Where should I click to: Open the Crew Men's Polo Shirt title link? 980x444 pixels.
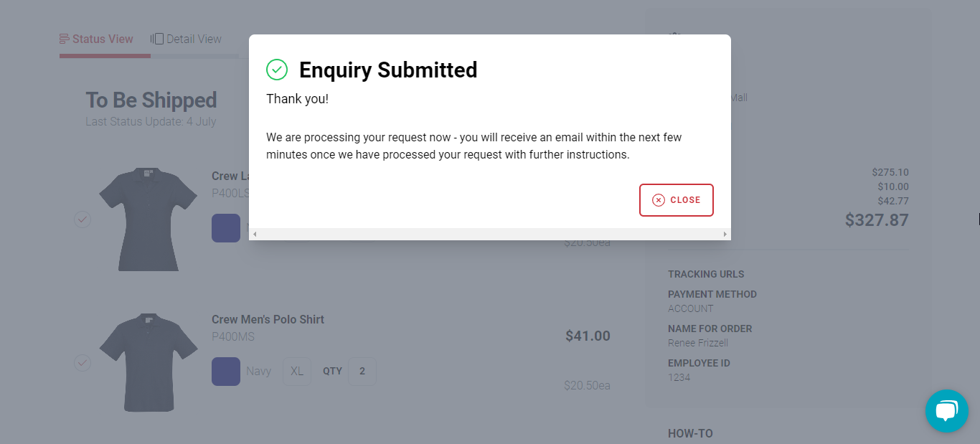coord(268,319)
